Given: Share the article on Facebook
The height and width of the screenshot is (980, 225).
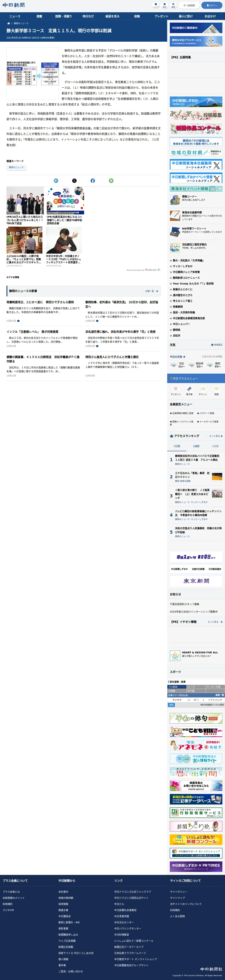Looking at the screenshot, I should coord(93,181).
